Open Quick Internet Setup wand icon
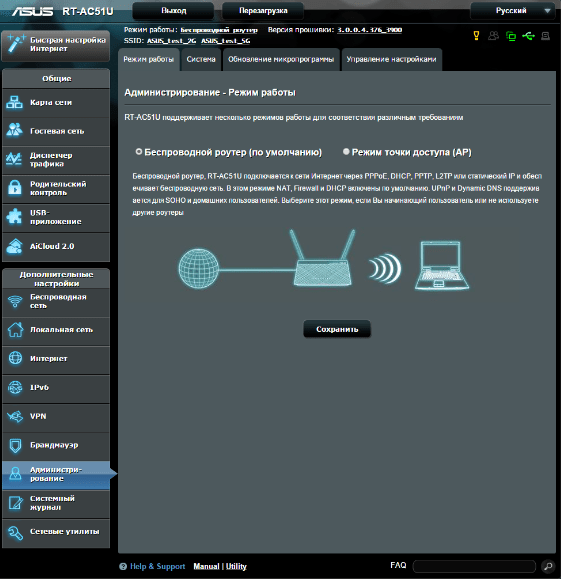Image resolution: width=561 pixels, height=579 pixels. click(x=16, y=44)
